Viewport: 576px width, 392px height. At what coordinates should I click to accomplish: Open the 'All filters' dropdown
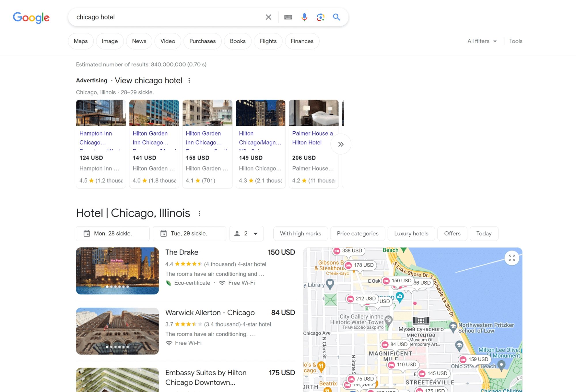tap(481, 41)
